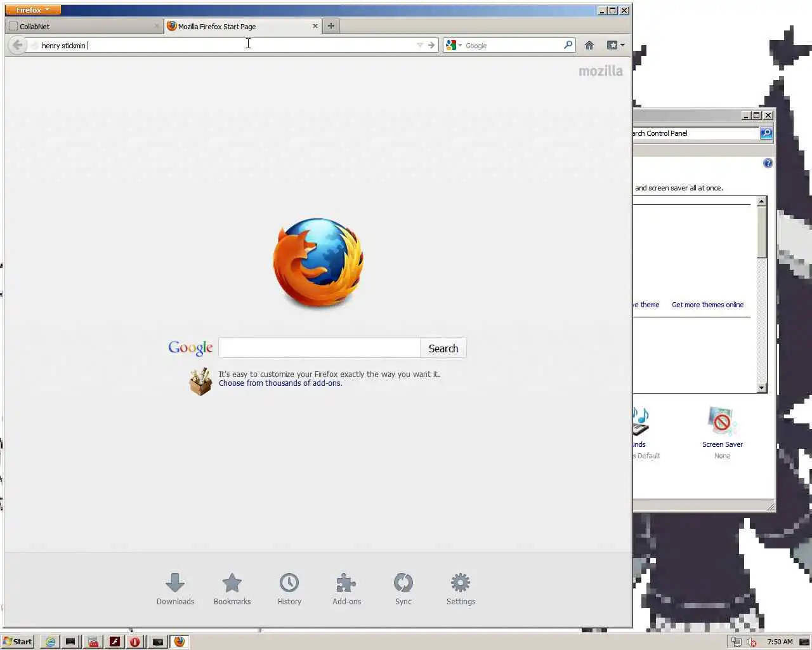Open a new tab with the plus button
This screenshot has height=650, width=812.
pyautogui.click(x=331, y=26)
